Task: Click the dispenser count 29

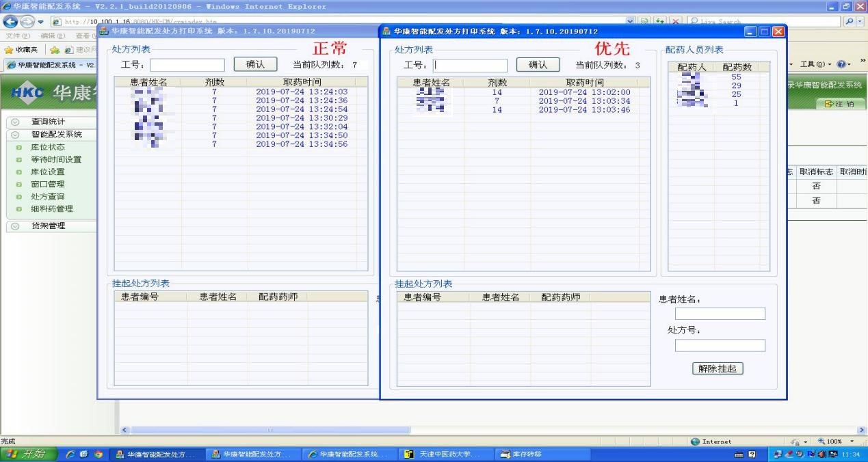Action: click(736, 86)
